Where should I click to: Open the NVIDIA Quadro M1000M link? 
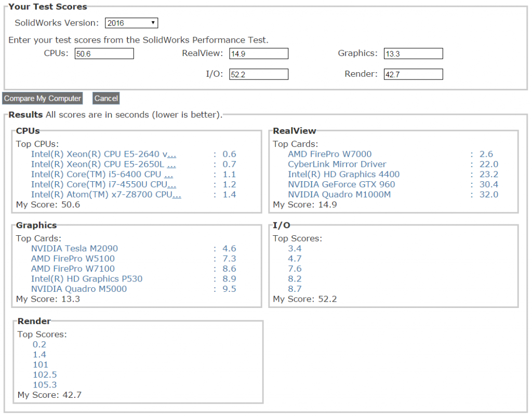[x=339, y=195]
